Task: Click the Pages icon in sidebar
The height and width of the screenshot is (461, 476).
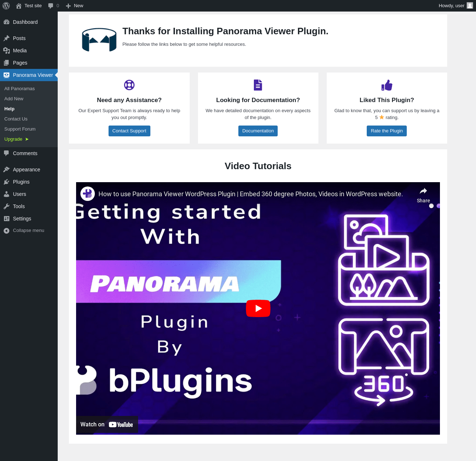Action: (6, 63)
